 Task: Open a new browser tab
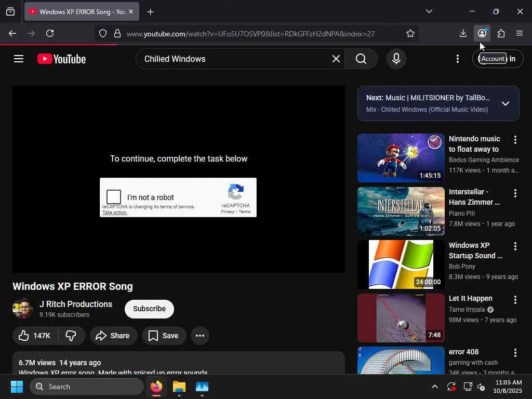tap(150, 12)
